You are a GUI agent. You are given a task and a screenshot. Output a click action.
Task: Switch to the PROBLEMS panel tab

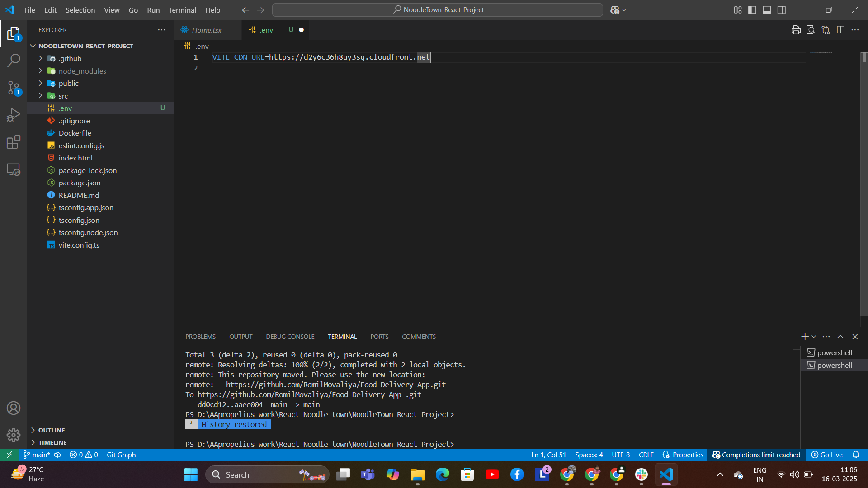tap(200, 337)
